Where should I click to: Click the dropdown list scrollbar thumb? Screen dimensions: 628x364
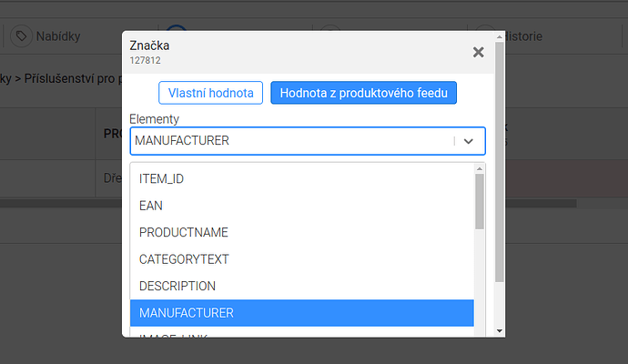[480, 201]
